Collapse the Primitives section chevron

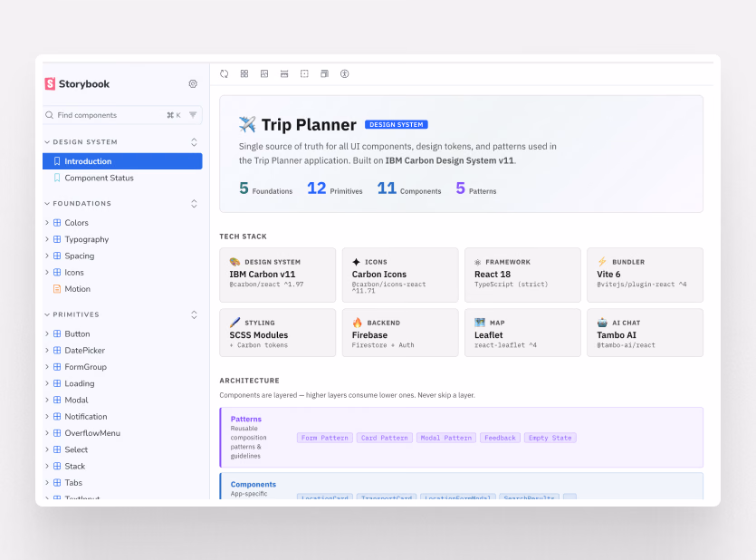47,314
